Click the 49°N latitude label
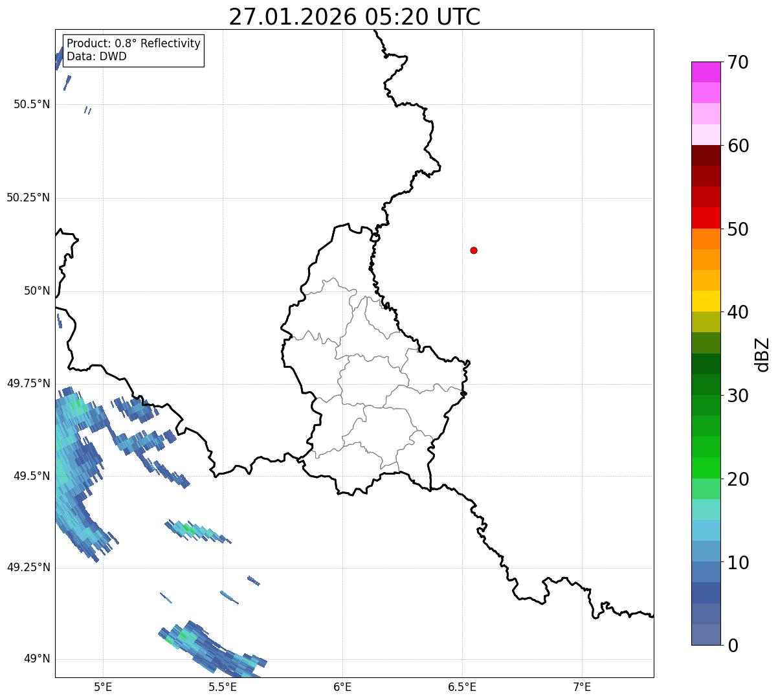Image resolution: width=778 pixels, height=700 pixels. pos(37,659)
